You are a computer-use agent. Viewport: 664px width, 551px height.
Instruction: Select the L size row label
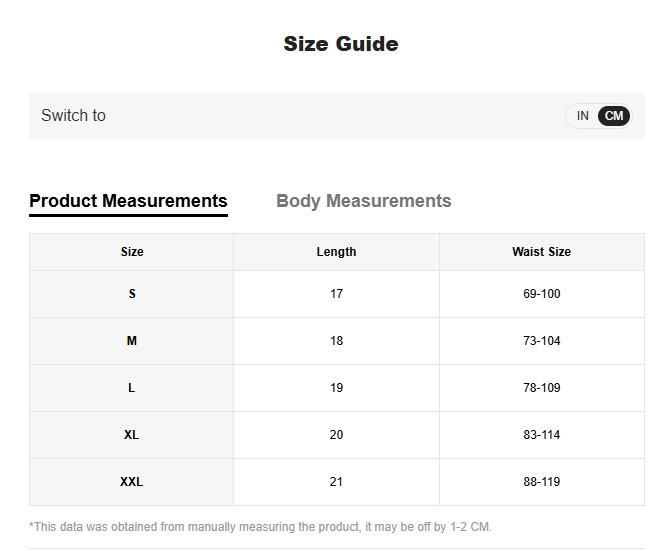[132, 388]
